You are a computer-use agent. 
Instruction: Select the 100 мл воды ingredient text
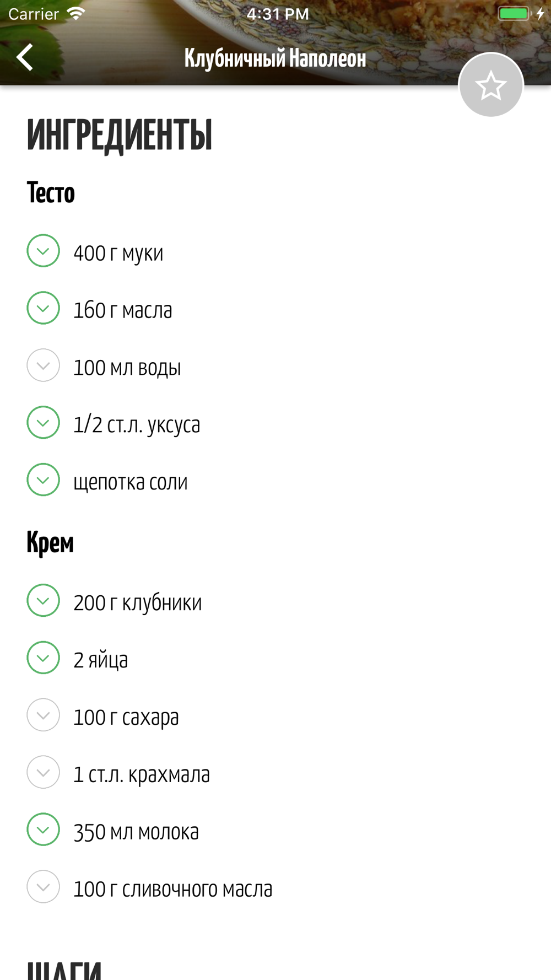point(127,368)
